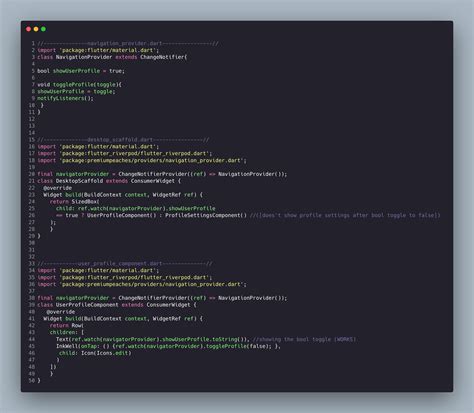Select the navigation_provider.dart import on line 18
Image resolution: width=474 pixels, height=413 pixels.
point(142,160)
